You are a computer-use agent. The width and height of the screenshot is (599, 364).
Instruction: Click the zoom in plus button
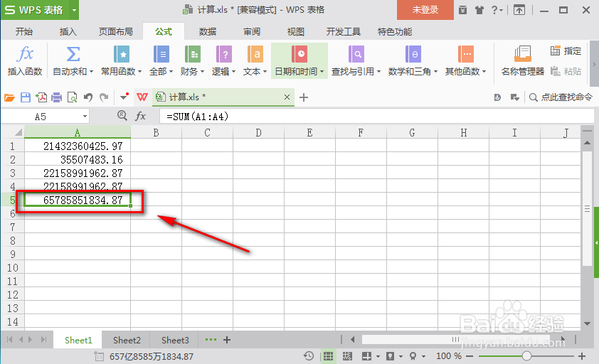coord(582,356)
